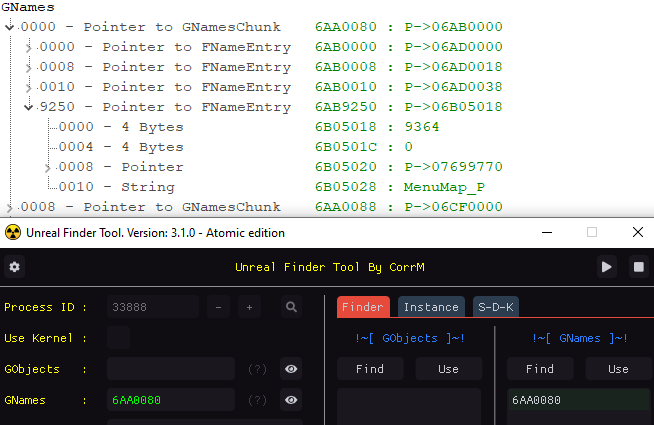
Task: Click the Unreal Finder Tool radiation icon
Action: [x=13, y=232]
